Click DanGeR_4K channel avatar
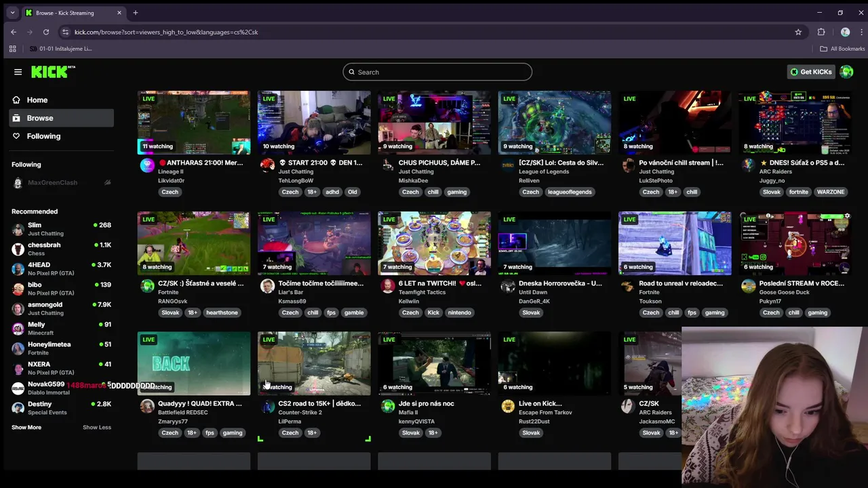This screenshot has height=488, width=868. 508,285
